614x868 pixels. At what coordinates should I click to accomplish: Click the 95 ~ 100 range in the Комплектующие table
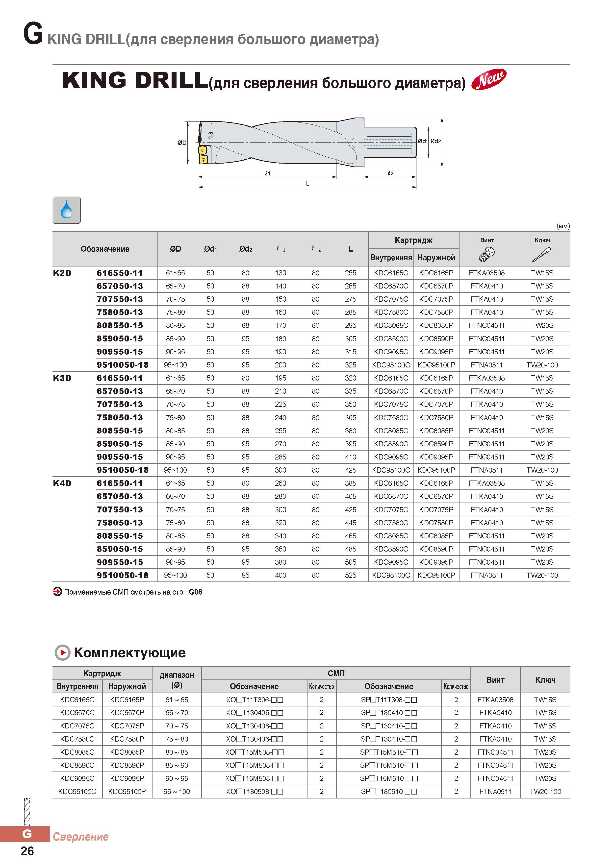[x=177, y=792]
